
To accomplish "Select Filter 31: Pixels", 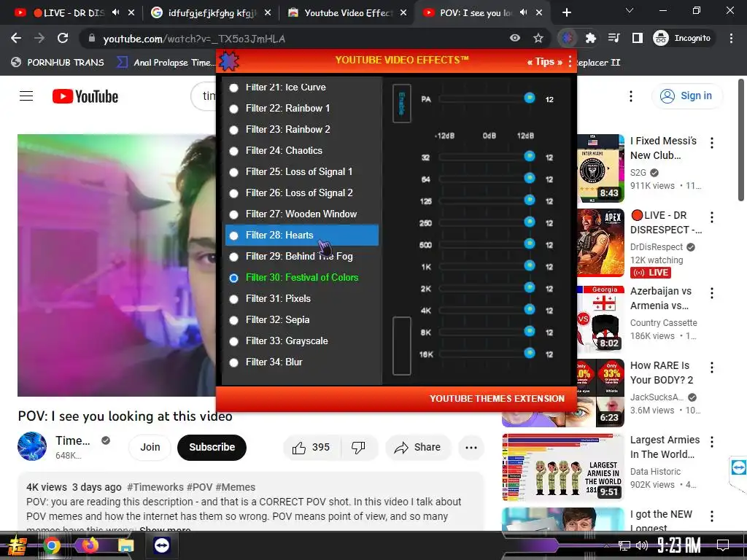I will [302, 298].
